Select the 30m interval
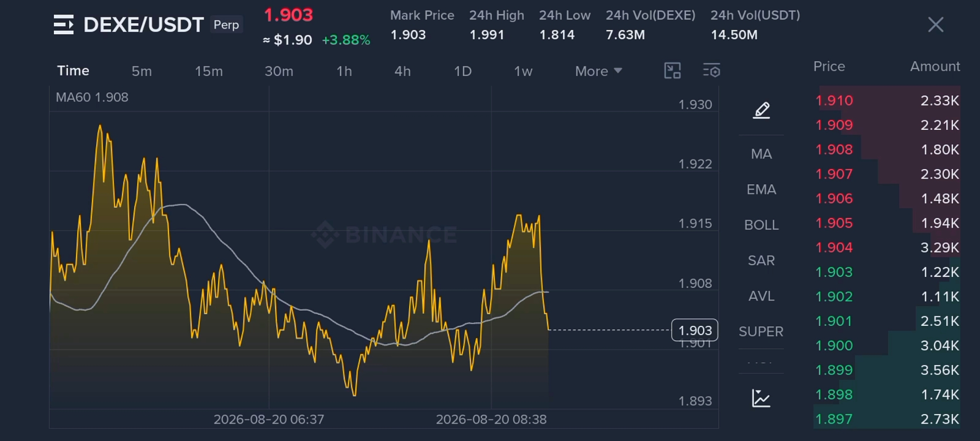 pyautogui.click(x=279, y=71)
